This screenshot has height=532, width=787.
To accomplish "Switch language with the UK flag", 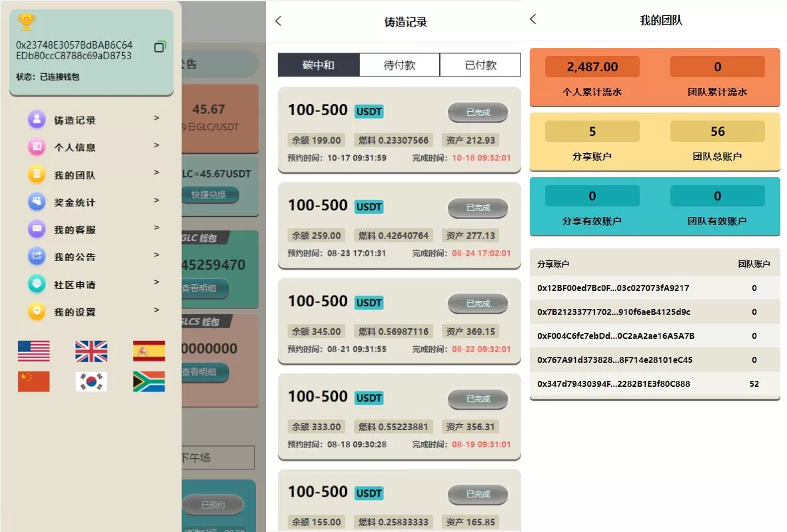I will [91, 351].
